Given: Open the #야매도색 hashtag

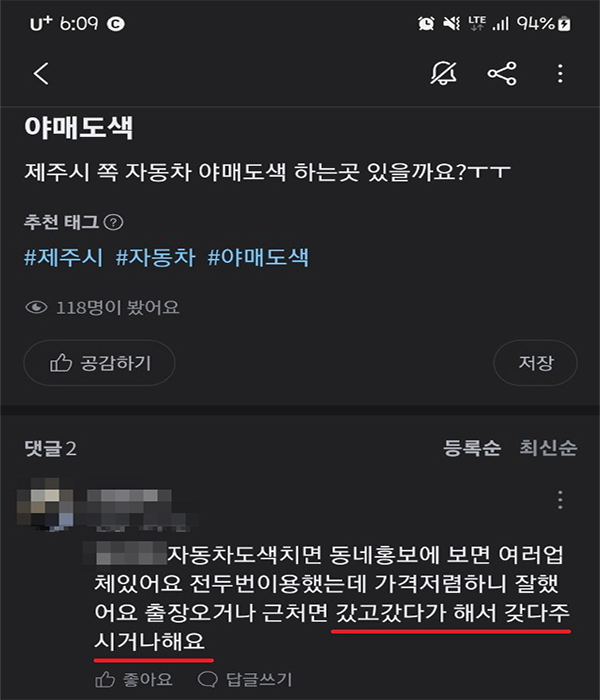Looking at the screenshot, I should (258, 258).
